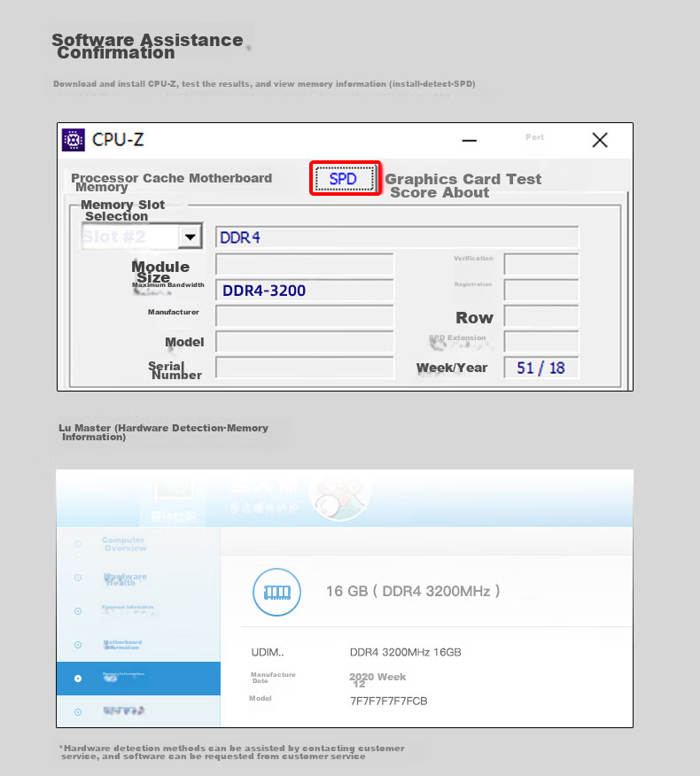Click the Week/Year label in CPU-Z
700x776 pixels.
(452, 368)
